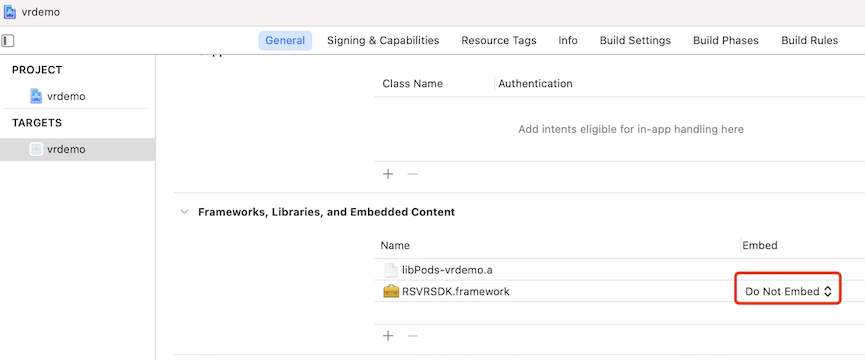Click the vrdemo project file icon in title
Screen dimensions: 865x360
pyautogui.click(x=9, y=12)
